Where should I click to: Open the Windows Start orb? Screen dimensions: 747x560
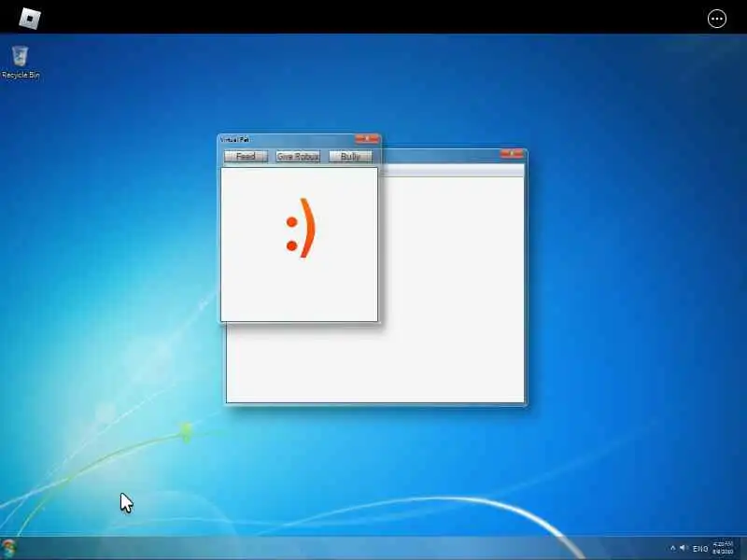coord(8,548)
